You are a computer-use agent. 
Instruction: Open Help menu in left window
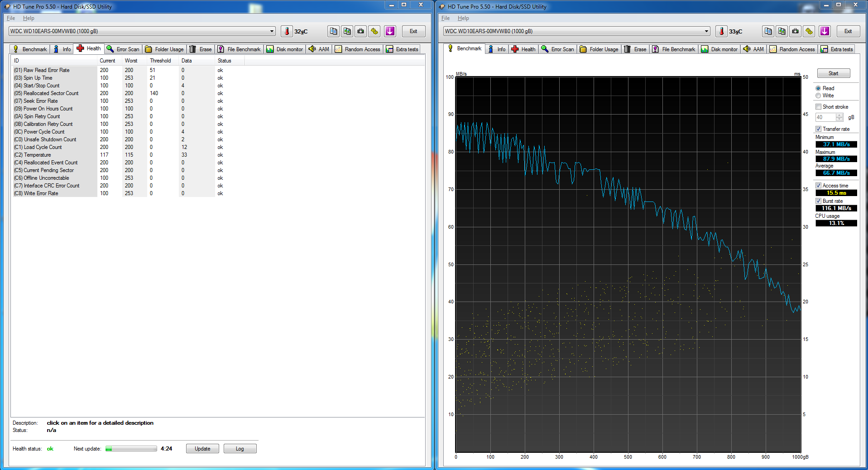(x=29, y=18)
